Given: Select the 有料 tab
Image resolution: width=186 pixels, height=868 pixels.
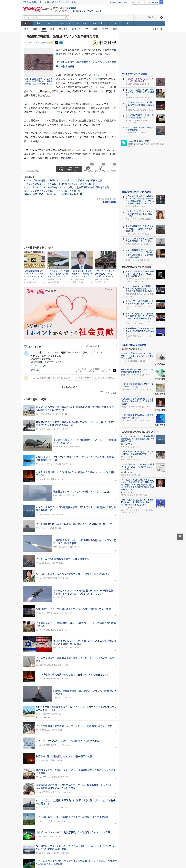Looking at the screenshot, I should pos(128,24).
